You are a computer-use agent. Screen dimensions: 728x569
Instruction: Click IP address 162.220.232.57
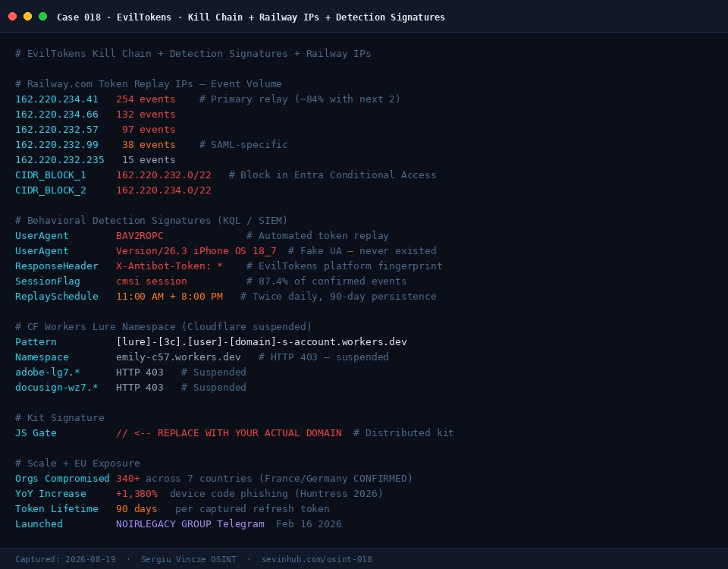[57, 130]
